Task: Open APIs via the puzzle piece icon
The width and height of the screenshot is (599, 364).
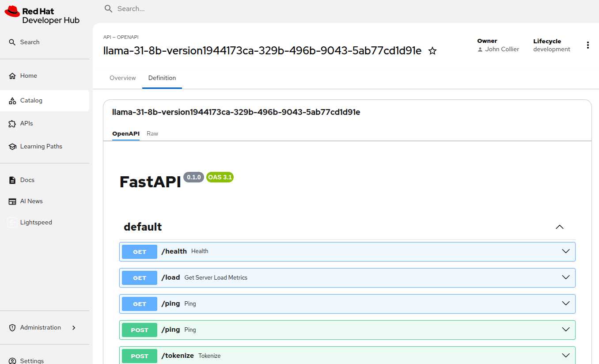Action: pyautogui.click(x=12, y=124)
